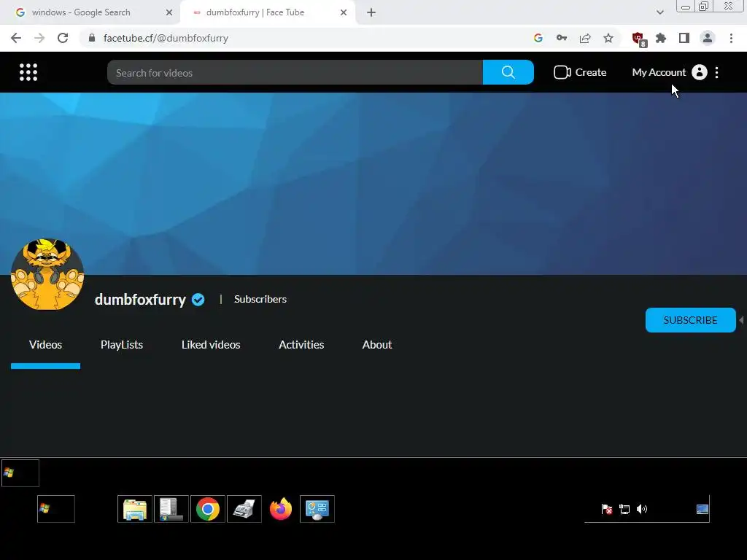The image size is (747, 560).
Task: Click the Google icon in the address bar
Action: [538, 38]
